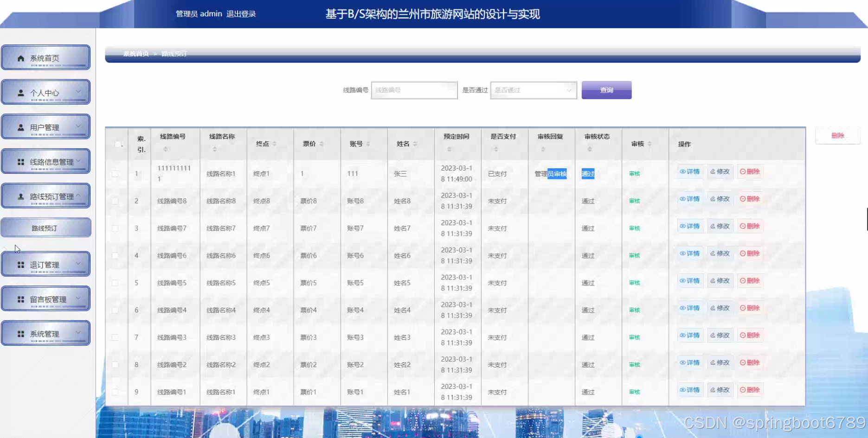The image size is (868, 438).
Task: Click 修改 for the 张三 row
Action: tap(720, 171)
